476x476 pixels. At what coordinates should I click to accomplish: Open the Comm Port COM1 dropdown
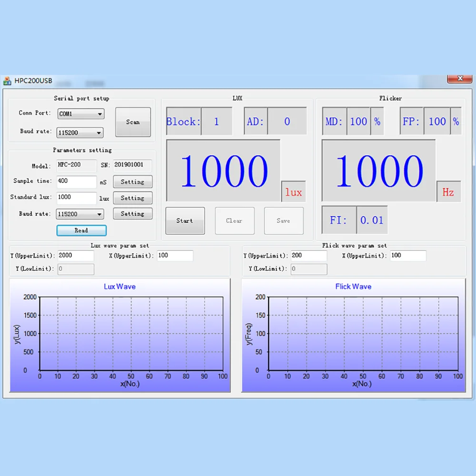click(x=81, y=114)
